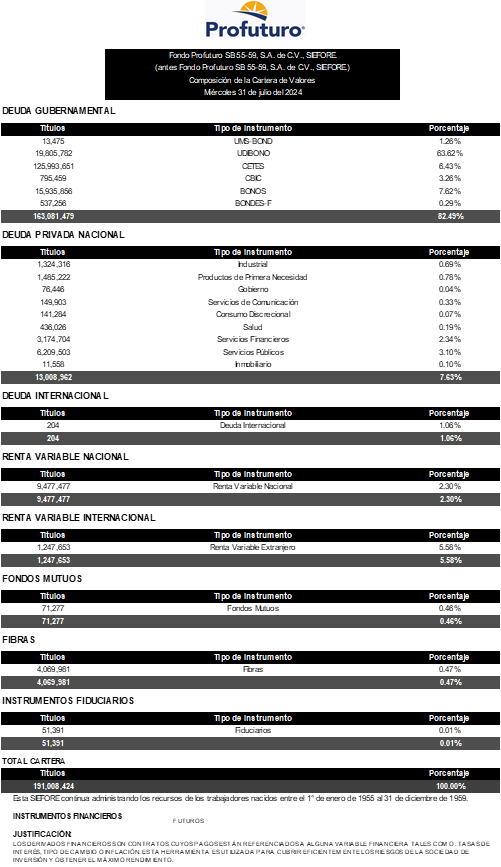Click the Fondos Mutuos instrument label
501x867 pixels.
[253, 608]
